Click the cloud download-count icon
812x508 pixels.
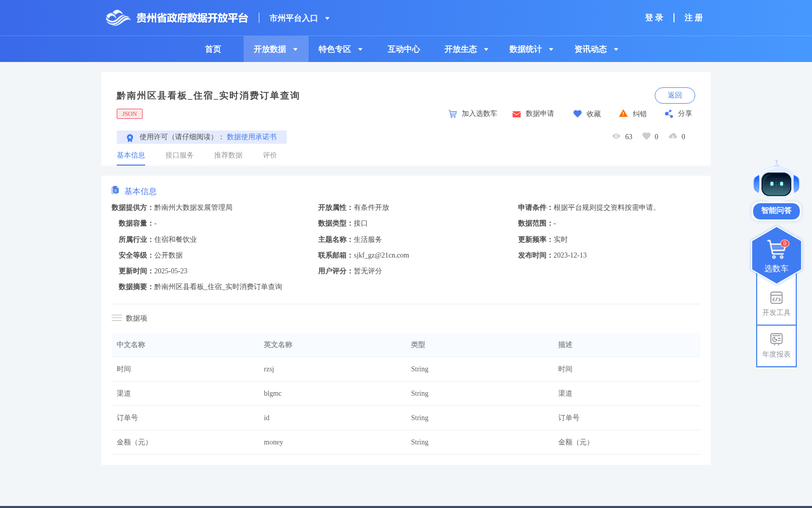click(673, 136)
